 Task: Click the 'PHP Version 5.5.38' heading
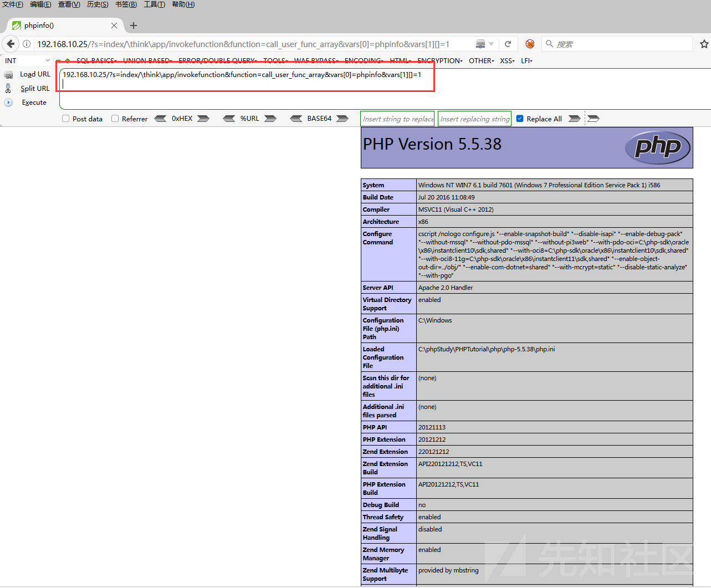(432, 144)
